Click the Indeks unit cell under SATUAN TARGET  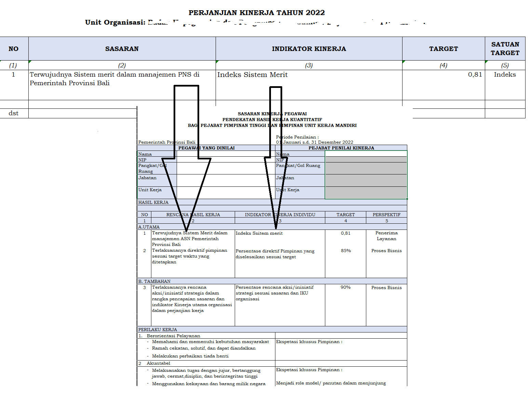pos(505,74)
